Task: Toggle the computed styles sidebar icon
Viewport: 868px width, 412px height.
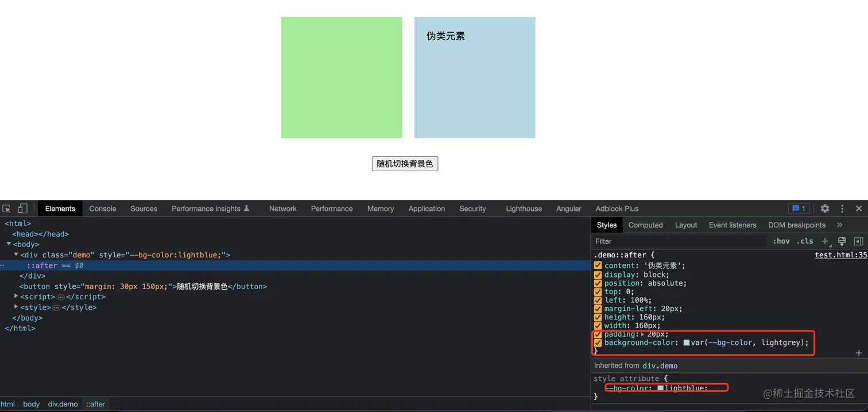Action: 859,241
